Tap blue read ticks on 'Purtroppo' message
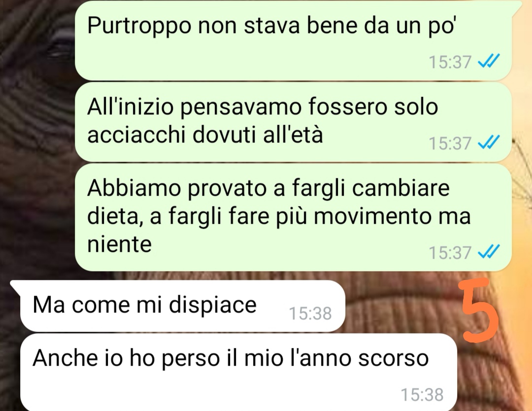The image size is (532, 411). pyautogui.click(x=489, y=62)
